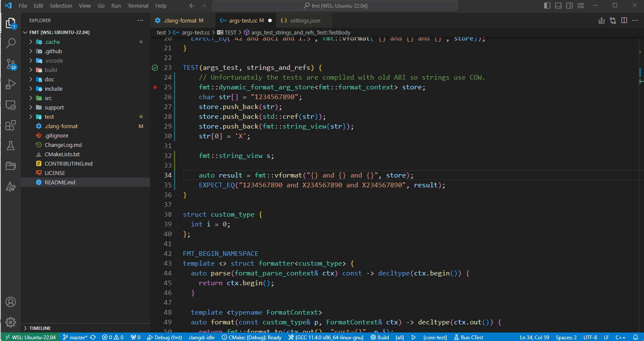The image size is (644, 341).
Task: Click the master* branch in status bar
Action: pos(75,338)
